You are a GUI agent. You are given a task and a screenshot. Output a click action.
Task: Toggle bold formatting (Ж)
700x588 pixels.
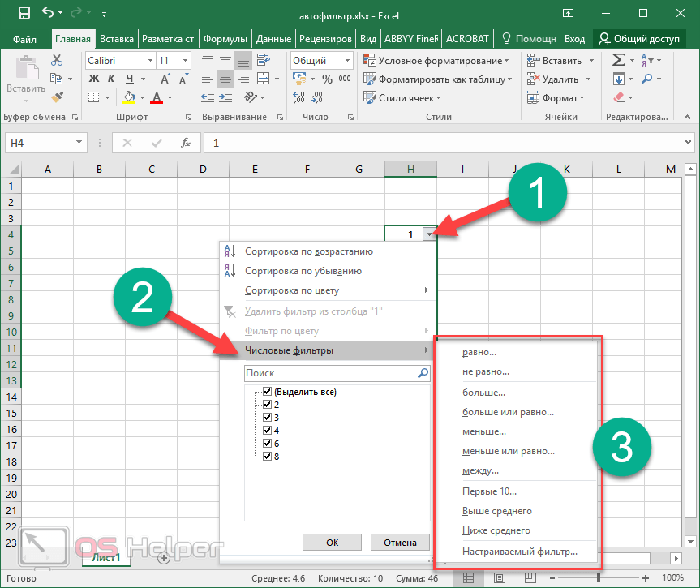click(x=93, y=79)
